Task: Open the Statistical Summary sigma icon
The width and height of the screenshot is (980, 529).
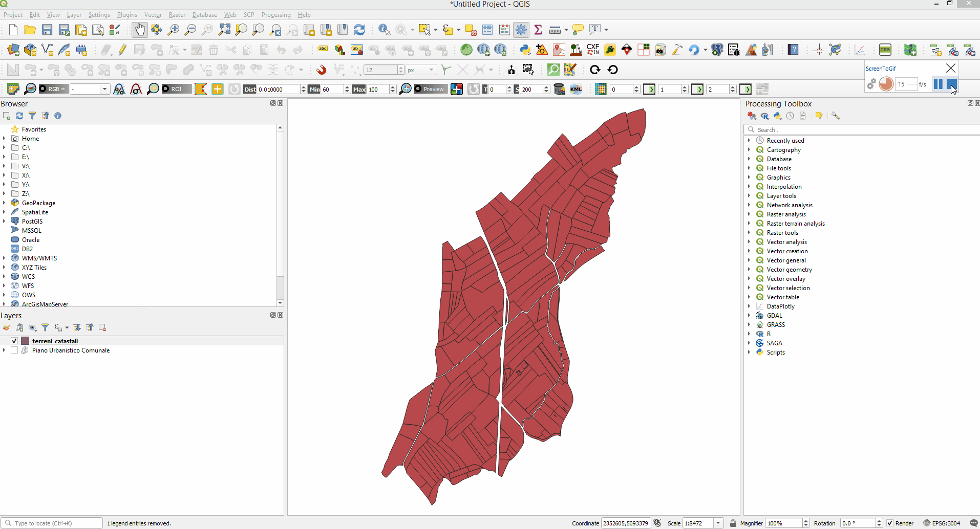Action: (538, 30)
